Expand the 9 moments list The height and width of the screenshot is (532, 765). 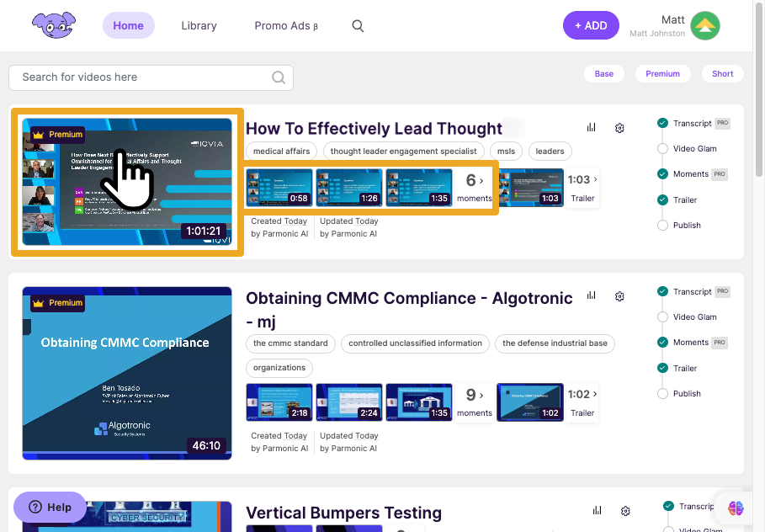474,402
